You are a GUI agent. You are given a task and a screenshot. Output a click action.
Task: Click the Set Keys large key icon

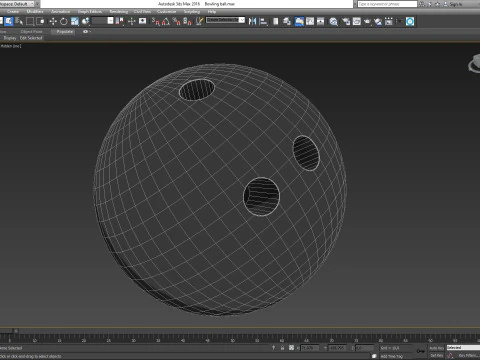(421, 351)
